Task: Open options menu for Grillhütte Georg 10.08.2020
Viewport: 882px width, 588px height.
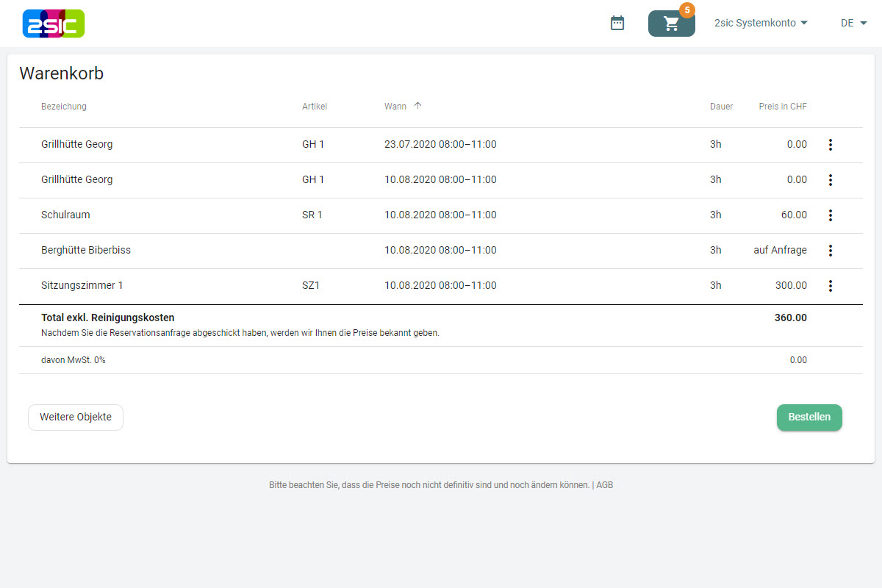Action: 831,180
